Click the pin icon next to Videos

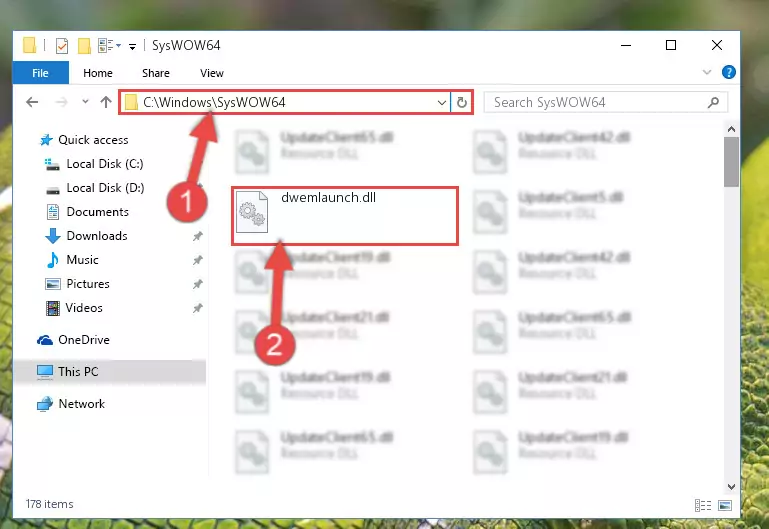(198, 308)
